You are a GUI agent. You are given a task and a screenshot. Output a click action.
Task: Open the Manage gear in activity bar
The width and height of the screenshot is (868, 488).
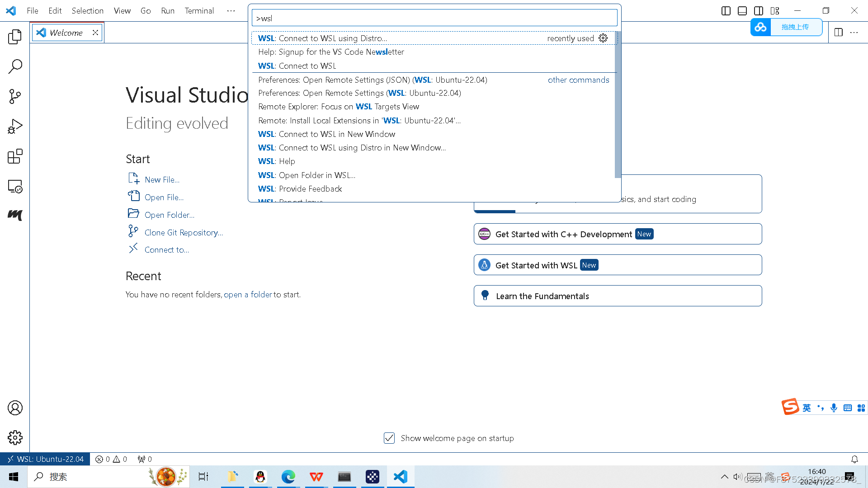[15, 437]
